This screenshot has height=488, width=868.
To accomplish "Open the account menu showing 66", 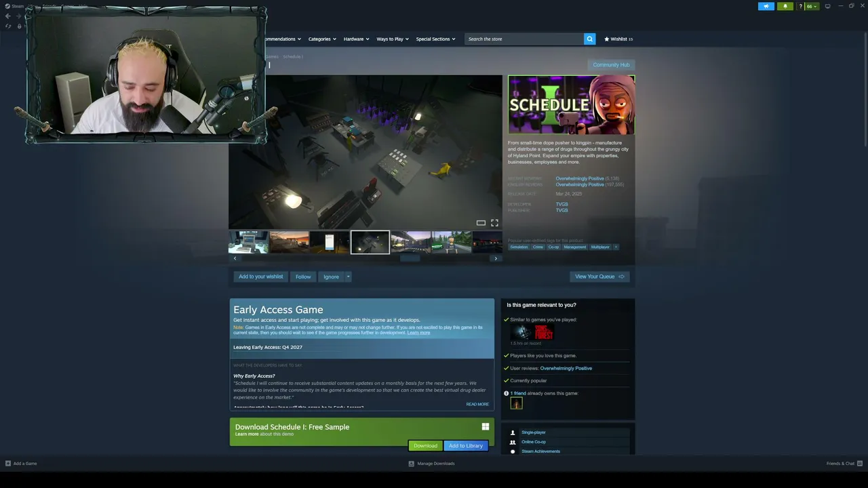I will 811,6.
